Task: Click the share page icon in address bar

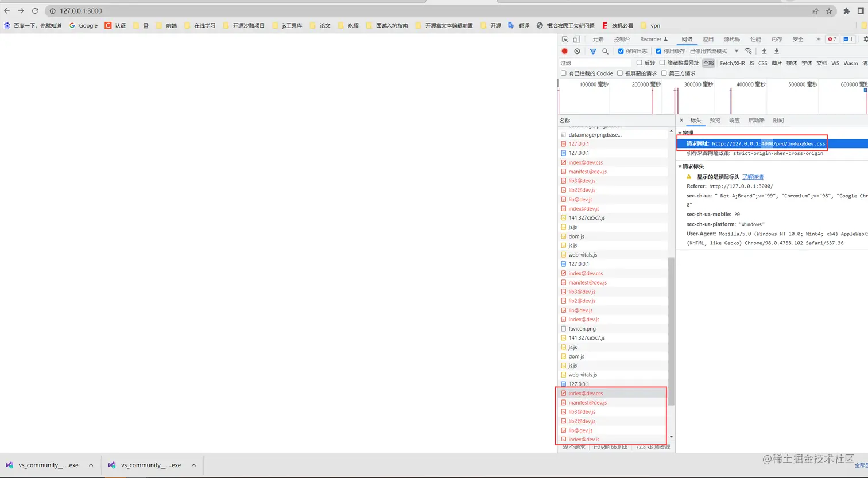Action: 815,11
